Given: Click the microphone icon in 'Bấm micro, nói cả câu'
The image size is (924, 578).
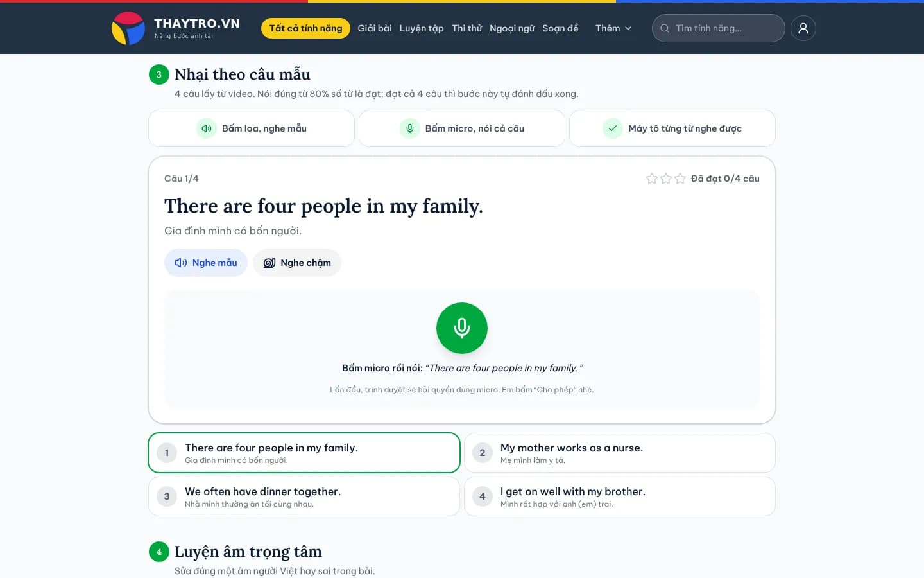Looking at the screenshot, I should coord(410,128).
